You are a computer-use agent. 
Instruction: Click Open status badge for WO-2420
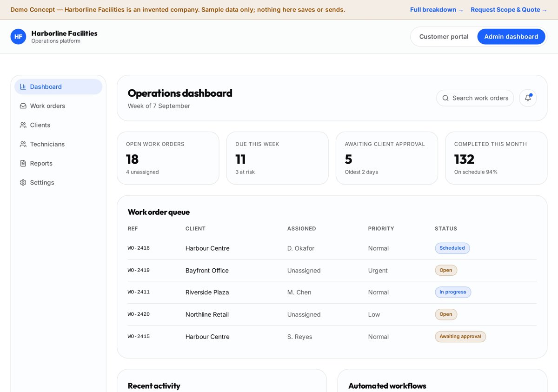pos(446,314)
